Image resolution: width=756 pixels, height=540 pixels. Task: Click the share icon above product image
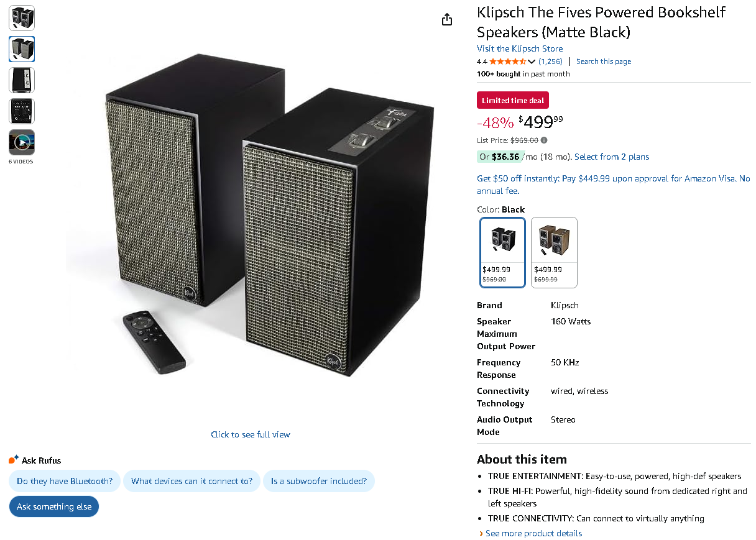pyautogui.click(x=446, y=20)
